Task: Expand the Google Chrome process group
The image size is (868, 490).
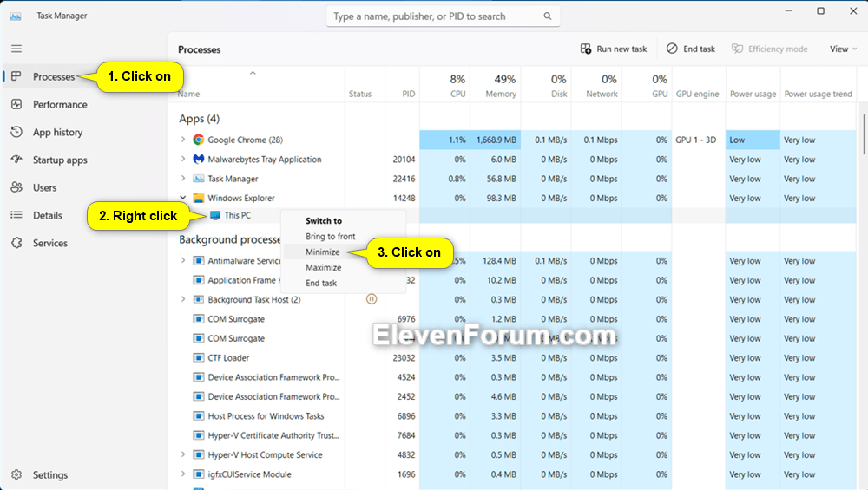Action: [182, 140]
